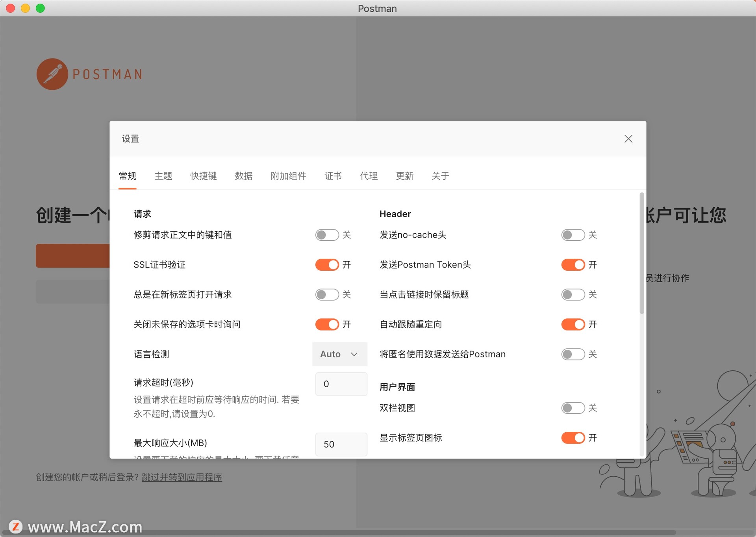Turn on 总是在新标签页打开请求 toggle
The width and height of the screenshot is (756, 537).
coord(327,295)
